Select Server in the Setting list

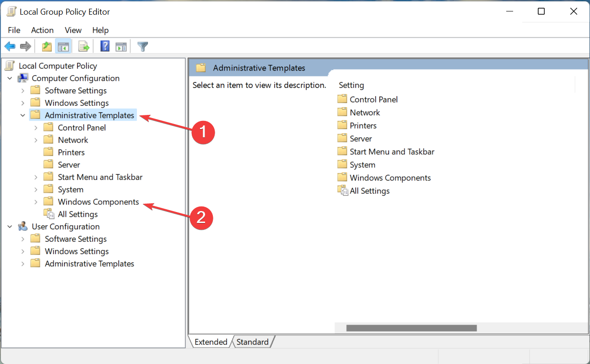361,139
